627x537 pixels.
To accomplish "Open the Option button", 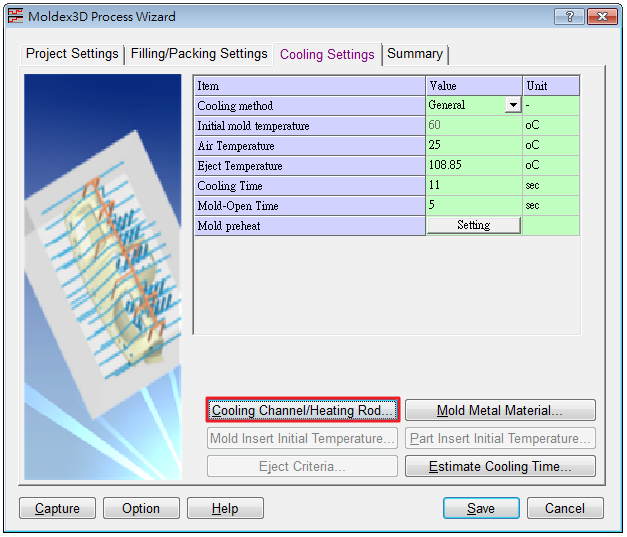I will click(x=141, y=508).
